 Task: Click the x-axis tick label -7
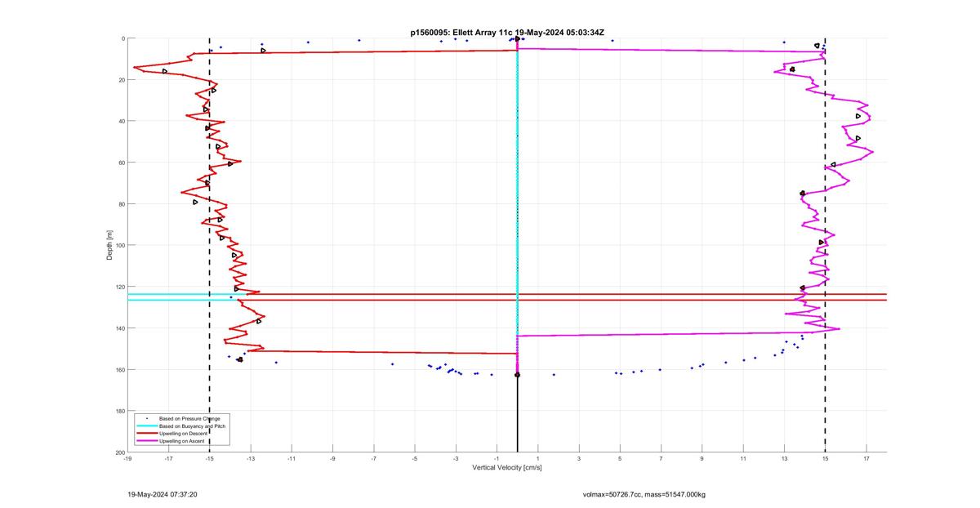pos(373,459)
